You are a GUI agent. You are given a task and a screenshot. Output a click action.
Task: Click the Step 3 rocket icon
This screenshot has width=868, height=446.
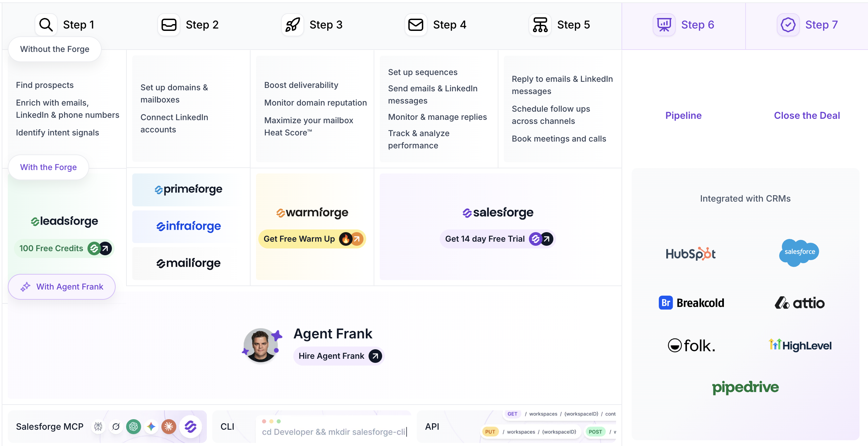coord(293,25)
